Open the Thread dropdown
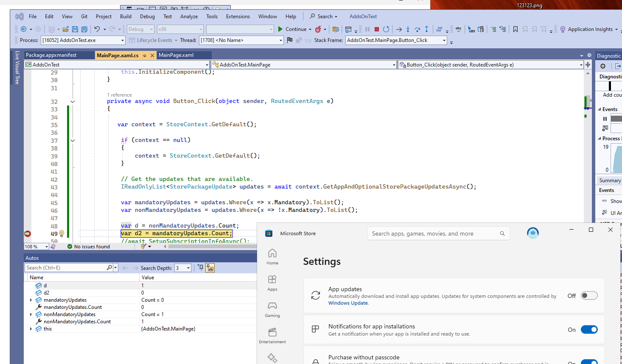Viewport: 622px width, 364px height. (x=241, y=40)
